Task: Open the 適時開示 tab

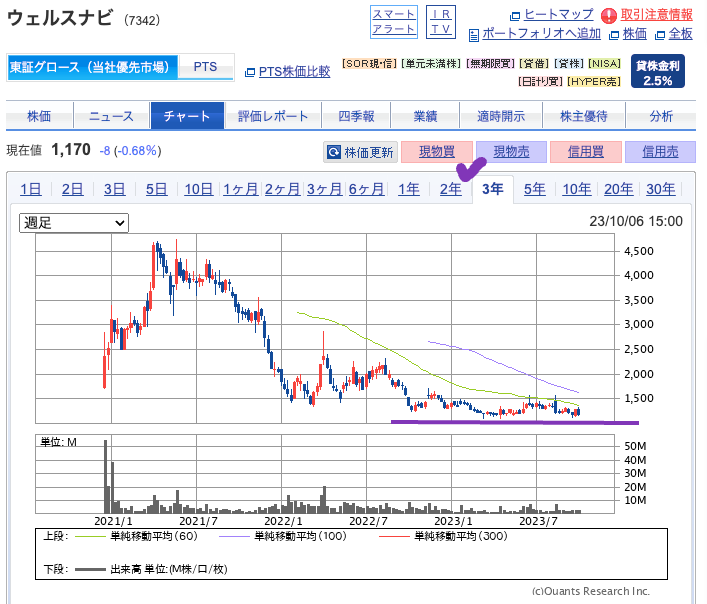Action: tap(501, 116)
